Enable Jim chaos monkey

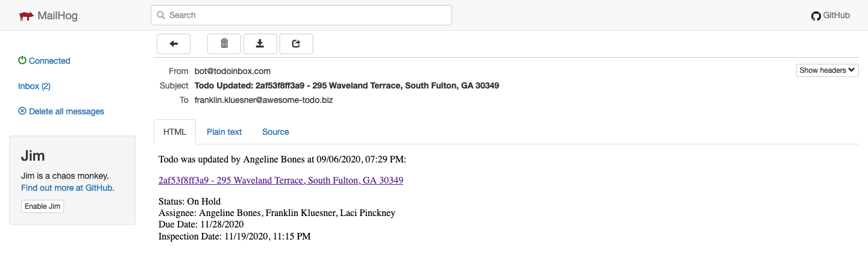pos(43,206)
